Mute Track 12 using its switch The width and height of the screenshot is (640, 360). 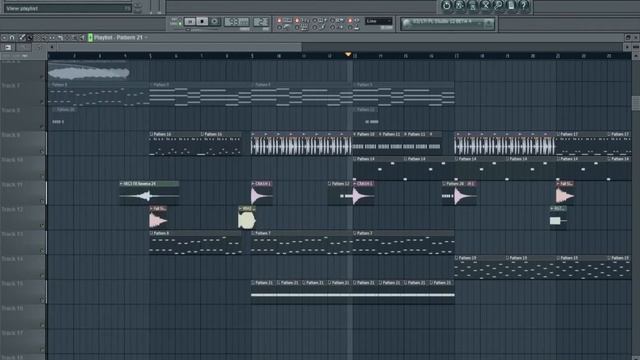tap(42, 225)
